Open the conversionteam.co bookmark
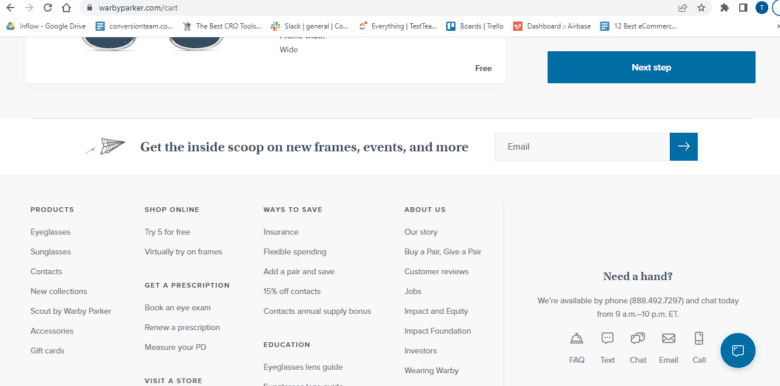Image resolution: width=780 pixels, height=386 pixels. coord(134,26)
